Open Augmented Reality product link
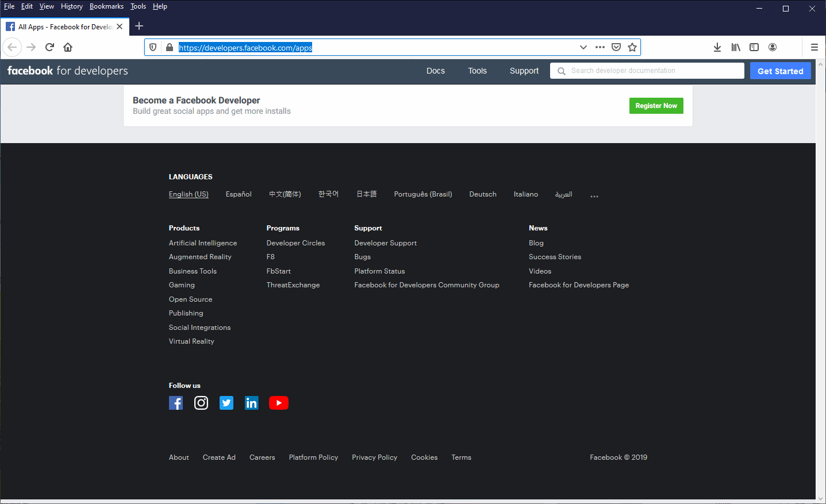Screen dimensions: 826x504 [200, 257]
